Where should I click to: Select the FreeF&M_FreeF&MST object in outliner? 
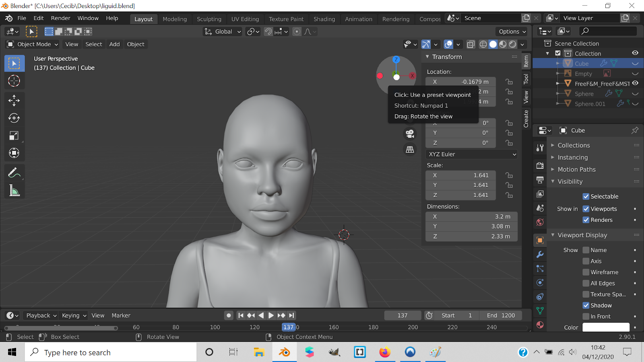(x=602, y=84)
